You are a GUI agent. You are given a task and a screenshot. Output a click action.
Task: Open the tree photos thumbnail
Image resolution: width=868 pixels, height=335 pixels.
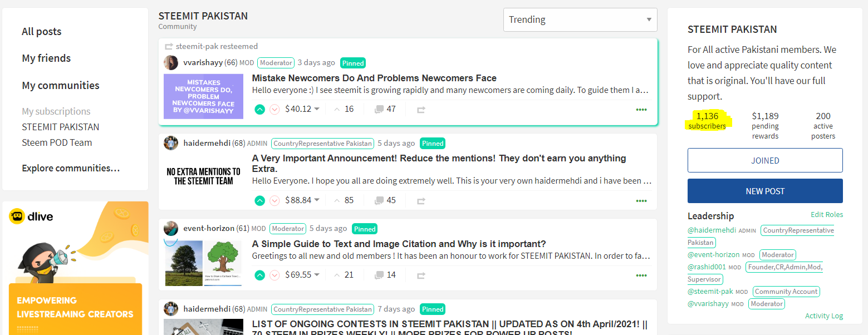pyautogui.click(x=203, y=263)
